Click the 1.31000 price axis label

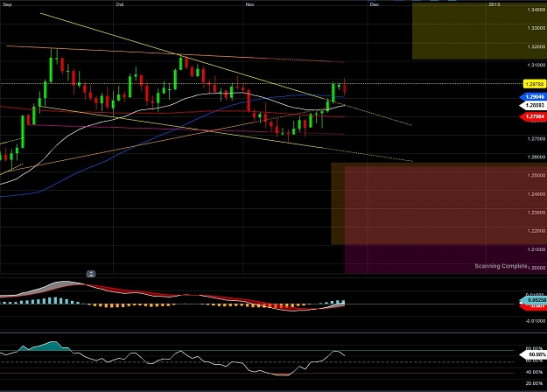pyautogui.click(x=536, y=66)
